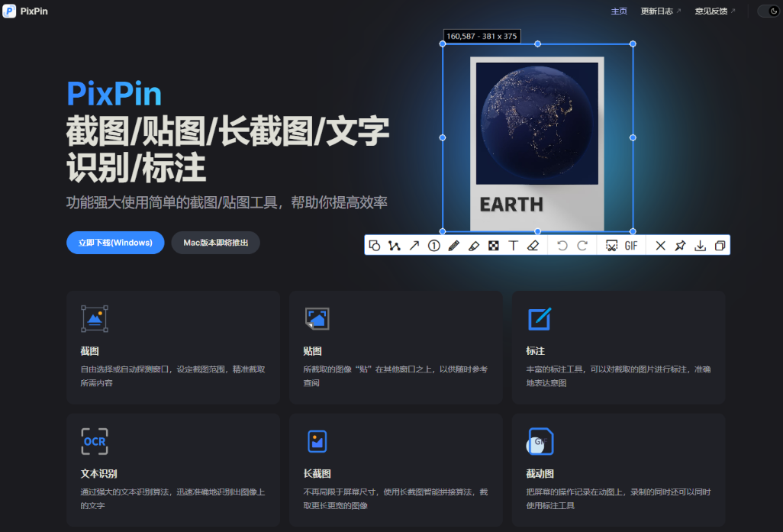Start long screenshot with scissors icon

[611, 246]
